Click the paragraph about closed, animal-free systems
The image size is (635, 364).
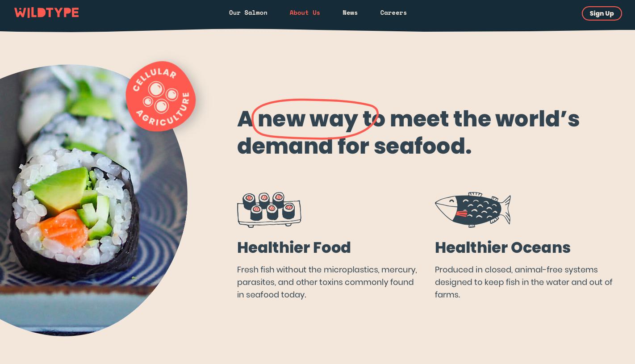pyautogui.click(x=524, y=282)
